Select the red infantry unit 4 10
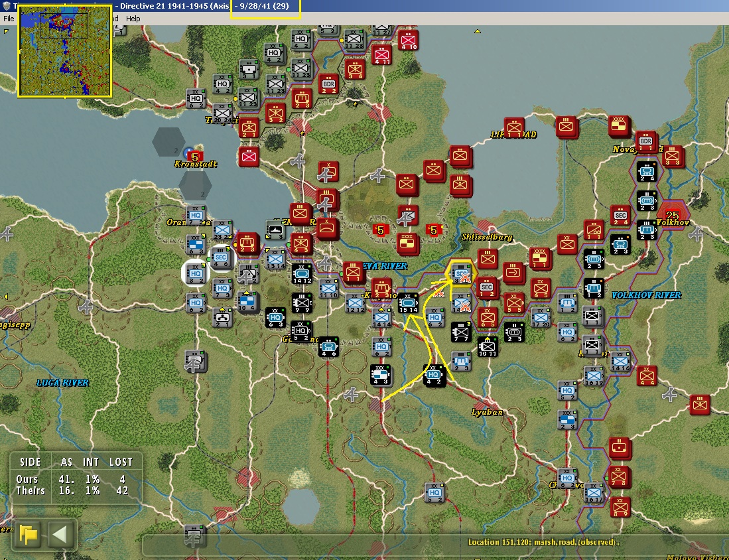Screen dimensions: 729x560 coord(409,40)
